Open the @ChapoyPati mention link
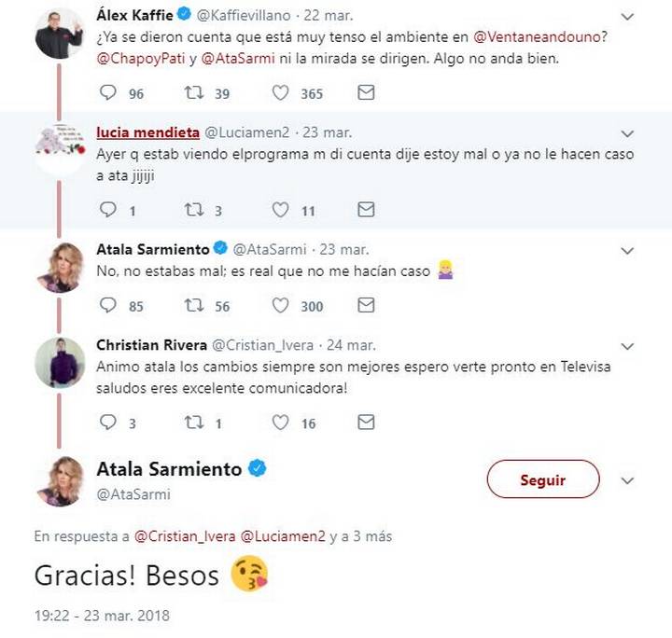672x638 pixels. click(x=139, y=56)
